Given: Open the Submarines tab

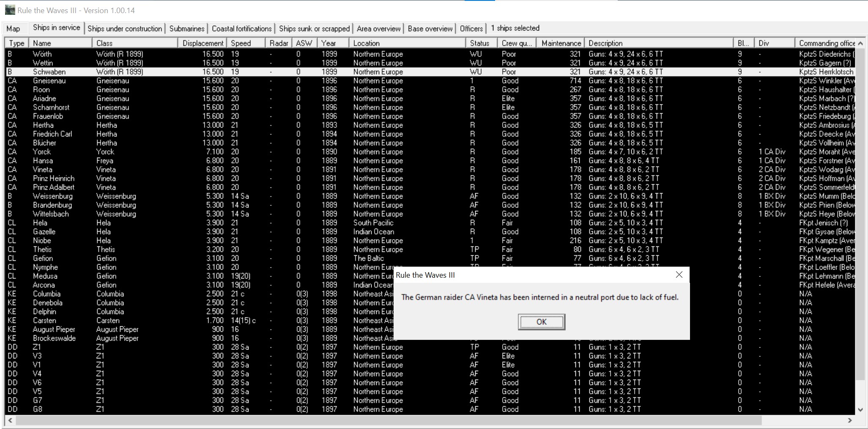Looking at the screenshot, I should 187,28.
